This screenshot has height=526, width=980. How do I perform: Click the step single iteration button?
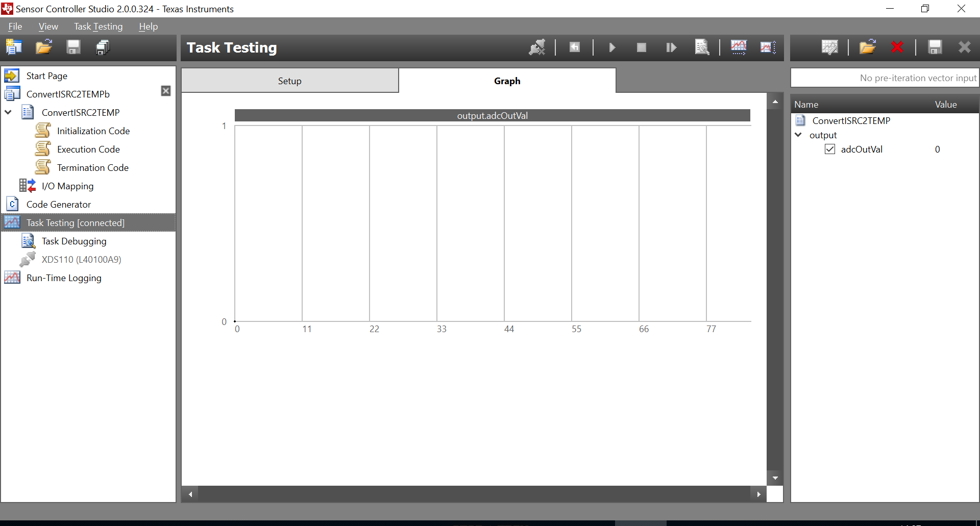[671, 47]
